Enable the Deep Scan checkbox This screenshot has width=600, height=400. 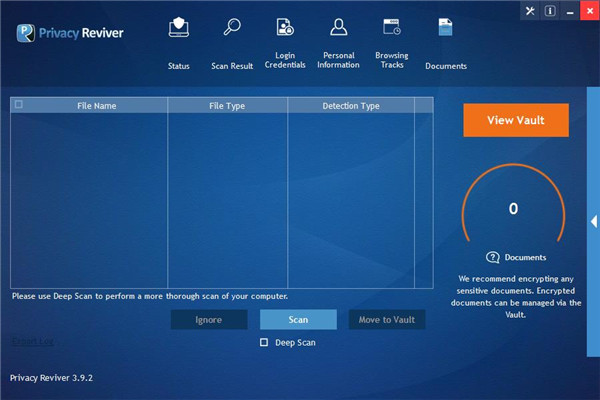tap(264, 342)
